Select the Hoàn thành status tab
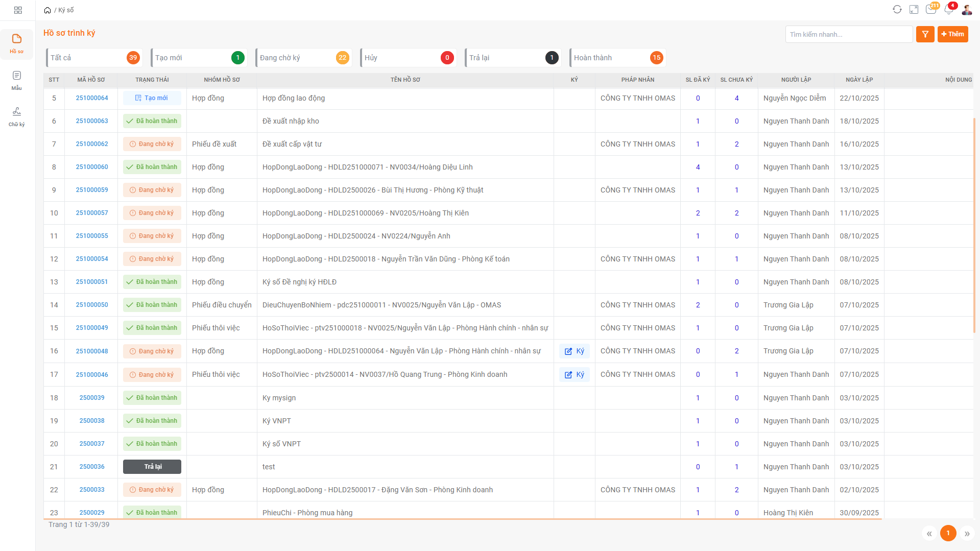Viewport: 980px width, 551px height. click(x=617, y=58)
